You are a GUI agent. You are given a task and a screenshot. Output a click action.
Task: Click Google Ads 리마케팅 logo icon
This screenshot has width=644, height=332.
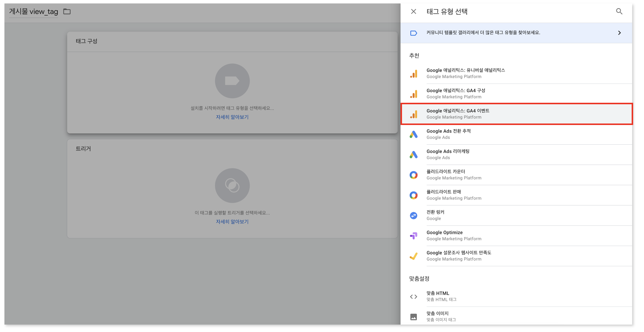point(414,155)
